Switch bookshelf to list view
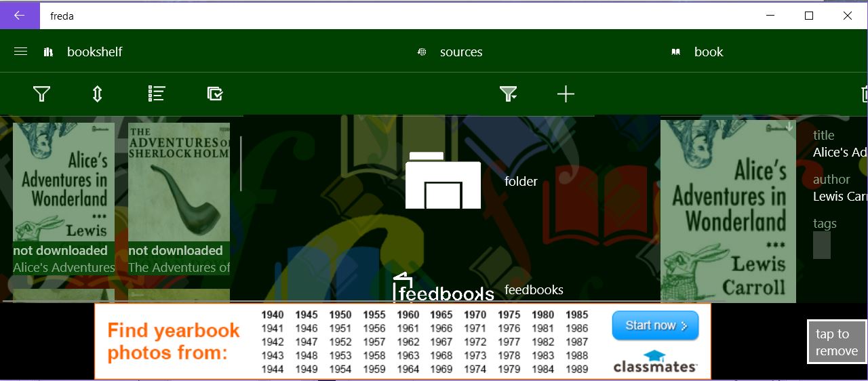 coord(157,94)
